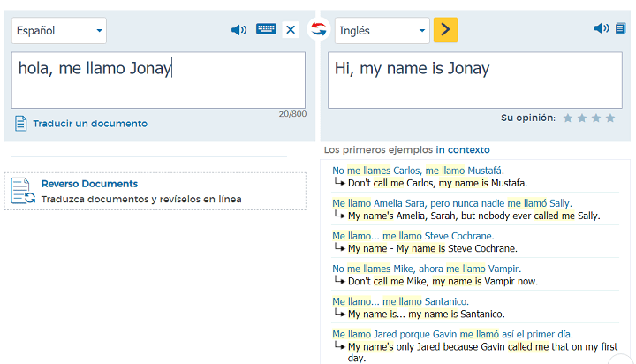Click the English translation output box
This screenshot has height=364, width=636.
tap(476, 80)
